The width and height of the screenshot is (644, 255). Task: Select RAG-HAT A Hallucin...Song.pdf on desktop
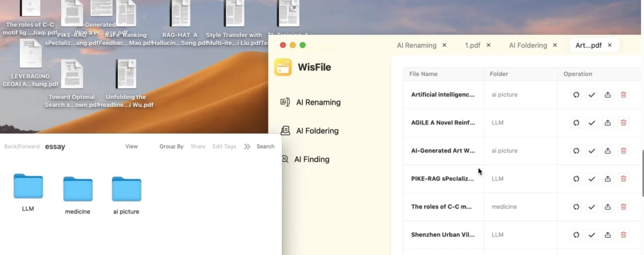[x=180, y=23]
